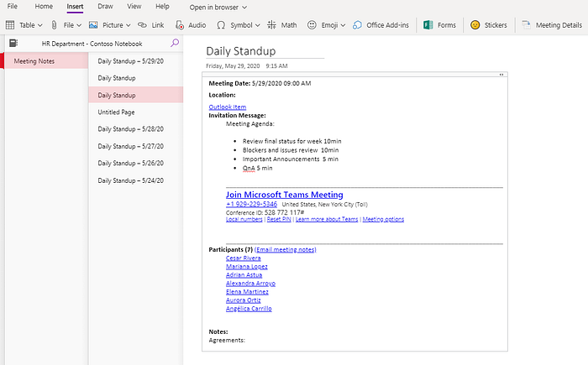Search the notebook with the magnifier icon

(175, 43)
